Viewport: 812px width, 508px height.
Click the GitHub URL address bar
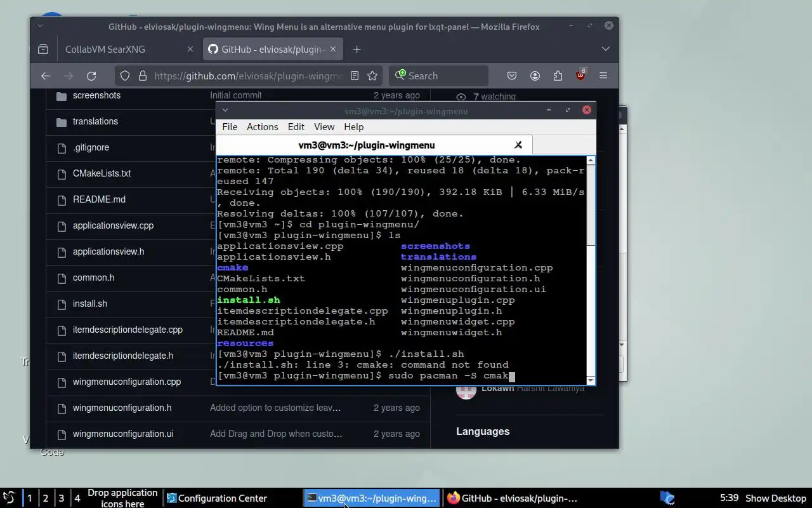(247, 76)
